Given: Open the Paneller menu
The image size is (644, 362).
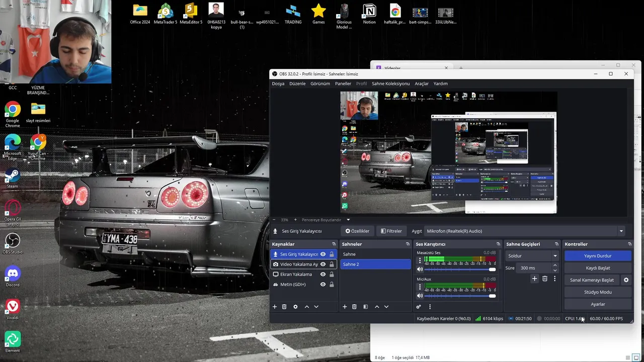Looking at the screenshot, I should [343, 83].
